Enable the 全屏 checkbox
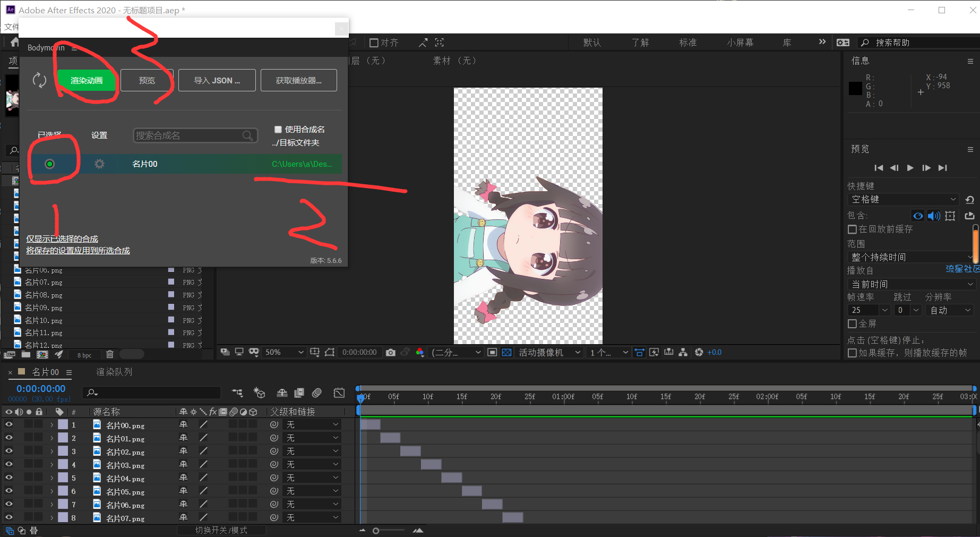 tap(852, 323)
